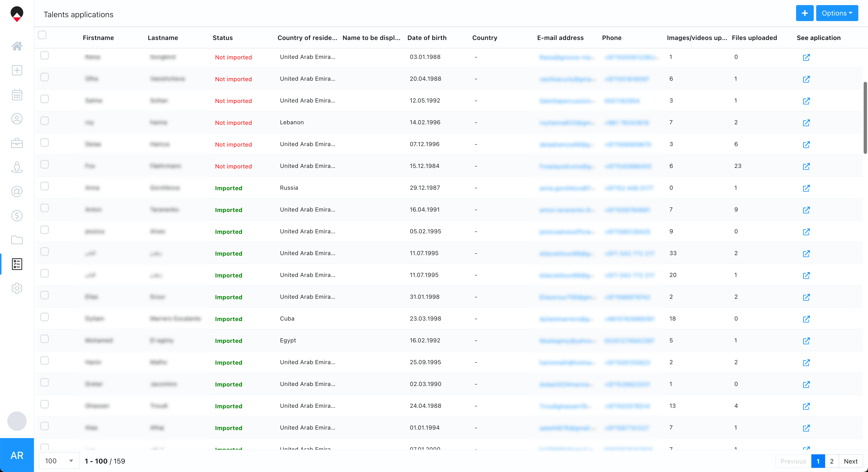
Task: Open application for the Russia row
Action: click(x=806, y=188)
